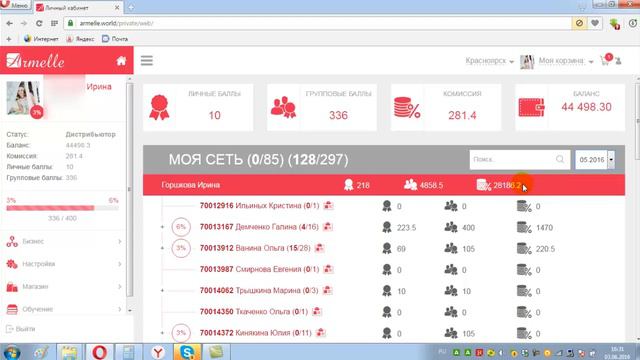Click the 336 / 400 progress bar
This screenshot has width=640, height=360.
[62, 208]
